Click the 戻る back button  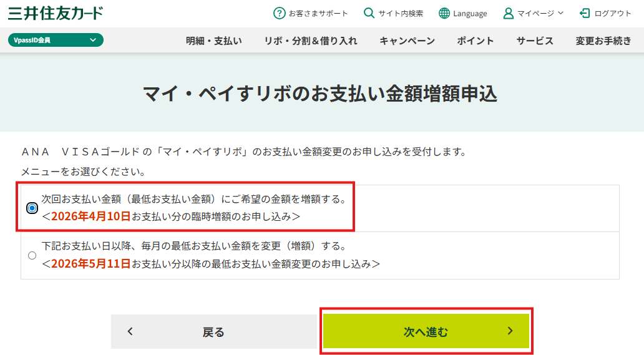[x=215, y=332]
